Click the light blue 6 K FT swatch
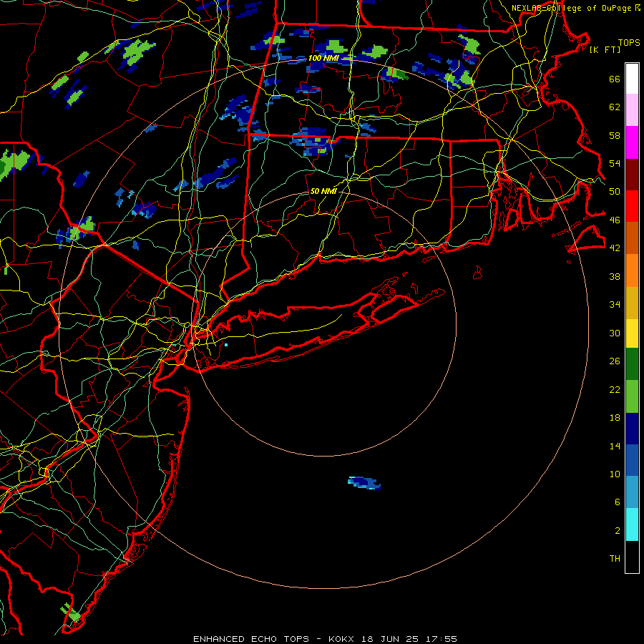The height and width of the screenshot is (644, 644). point(632,492)
